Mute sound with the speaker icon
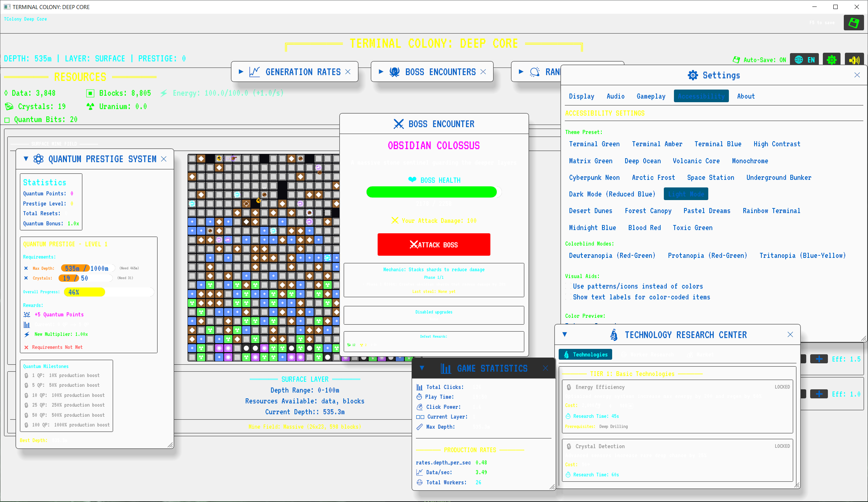 tap(854, 60)
